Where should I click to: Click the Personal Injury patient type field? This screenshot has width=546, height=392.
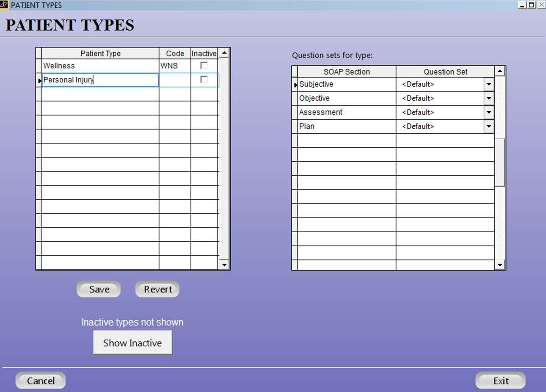[x=100, y=80]
